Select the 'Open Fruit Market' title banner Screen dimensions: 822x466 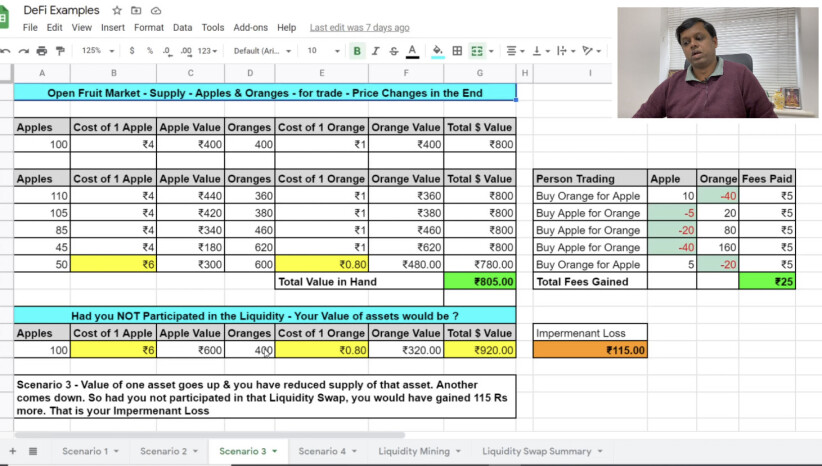(x=265, y=93)
